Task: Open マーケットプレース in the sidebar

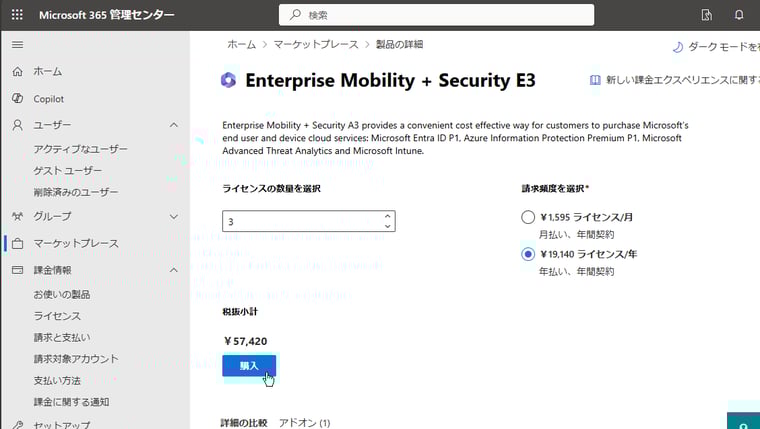Action: [76, 243]
